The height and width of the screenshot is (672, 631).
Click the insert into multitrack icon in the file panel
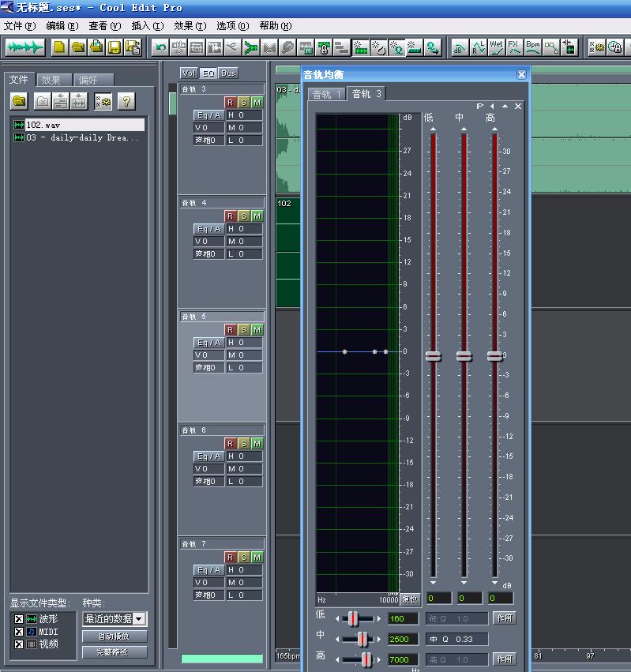coord(61,101)
